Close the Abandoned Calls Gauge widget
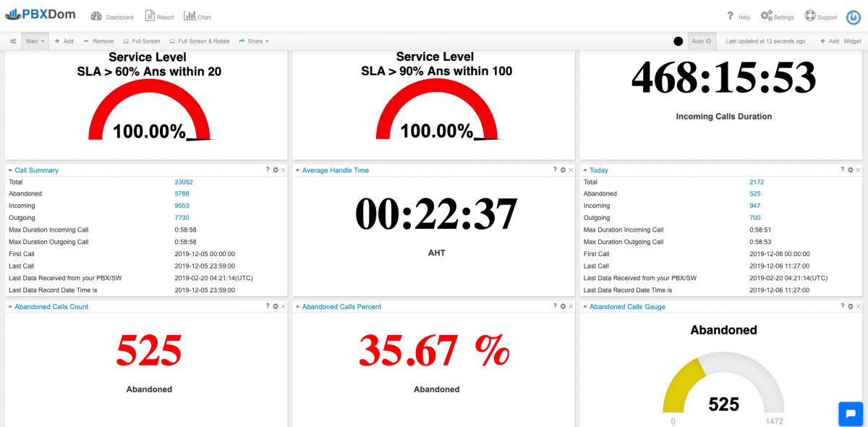This screenshot has height=427, width=868. [858, 307]
